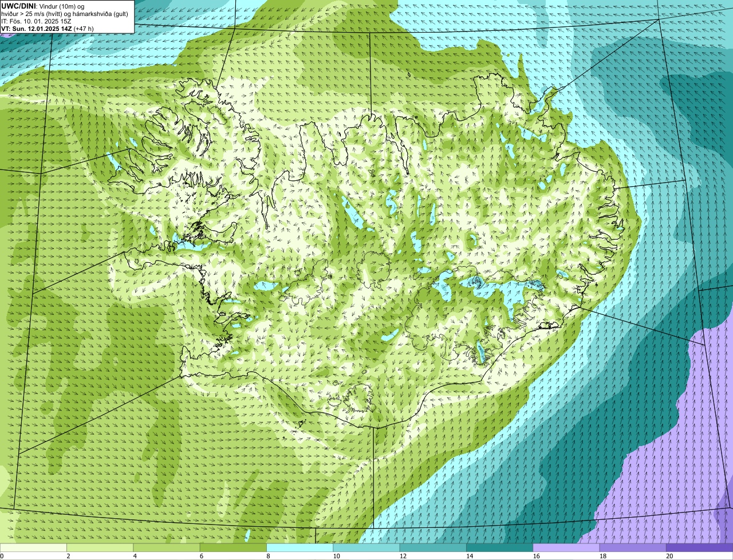Viewport: 733px width, 560px height.
Task: Select the legend scale label "20"
Action: (669, 555)
